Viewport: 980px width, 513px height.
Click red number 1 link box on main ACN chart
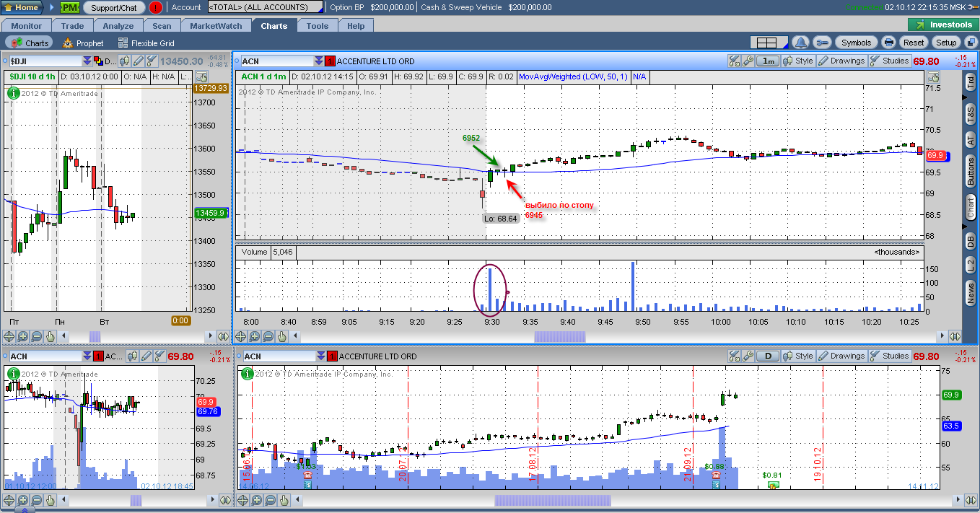click(x=330, y=61)
